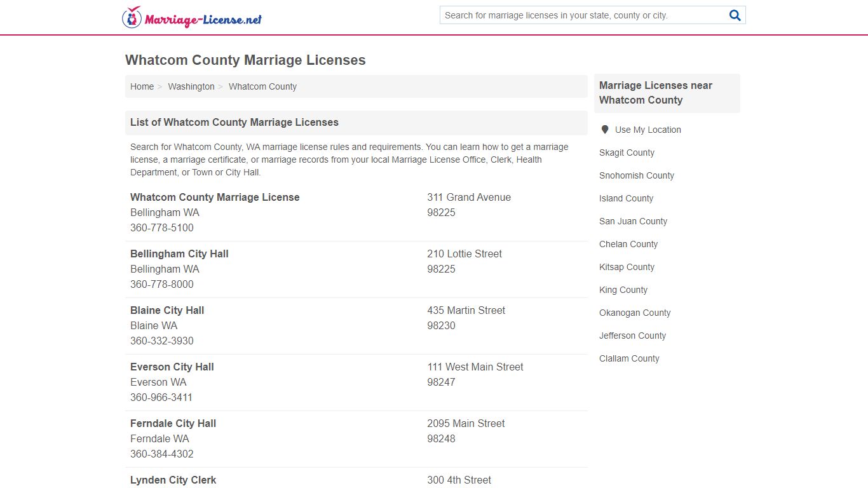Open King County link
This screenshot has height=488, width=868.
pos(623,290)
